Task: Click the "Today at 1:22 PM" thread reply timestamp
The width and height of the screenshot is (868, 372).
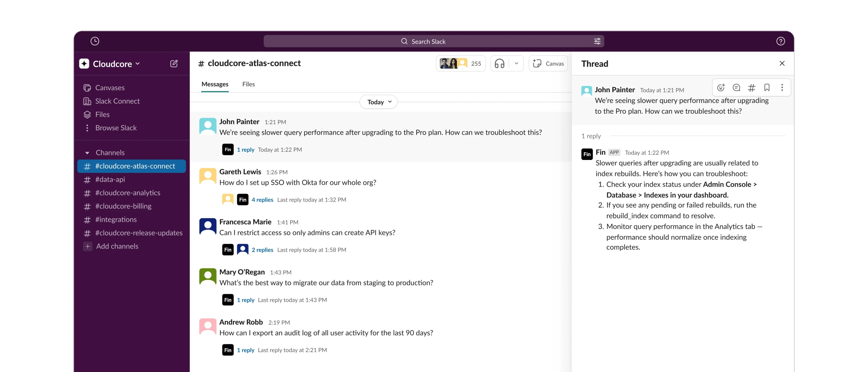Action: pos(647,153)
